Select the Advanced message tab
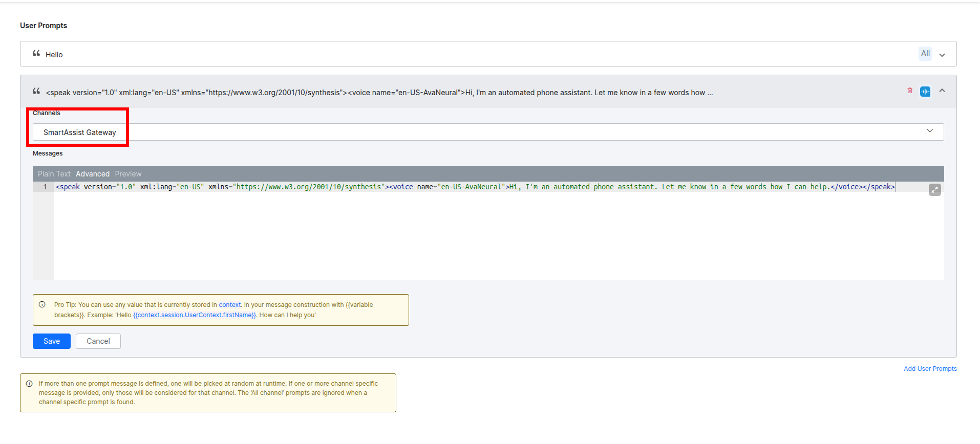This screenshot has width=980, height=444. [x=93, y=174]
